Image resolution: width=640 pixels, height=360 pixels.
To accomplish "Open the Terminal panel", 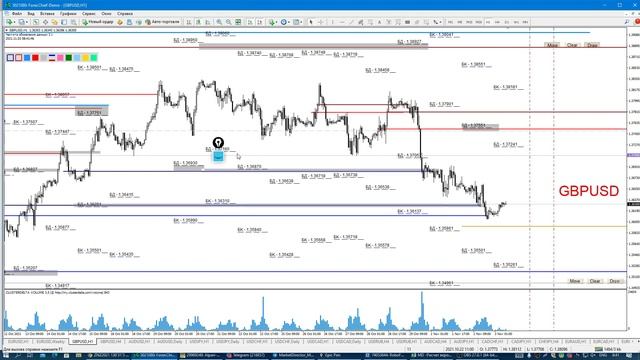I will [64, 22].
